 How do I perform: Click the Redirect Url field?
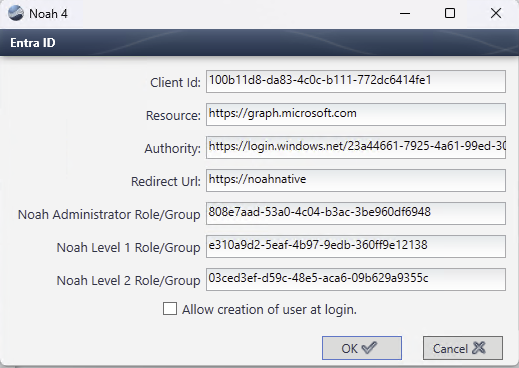[x=356, y=180]
